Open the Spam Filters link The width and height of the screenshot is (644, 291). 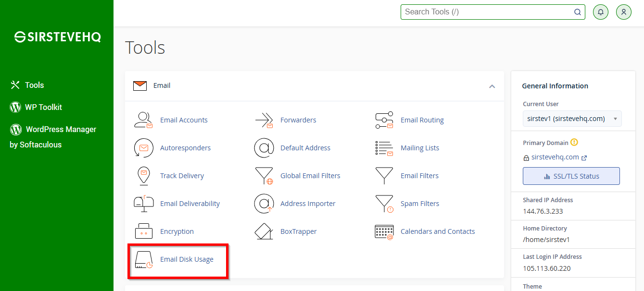(x=420, y=204)
